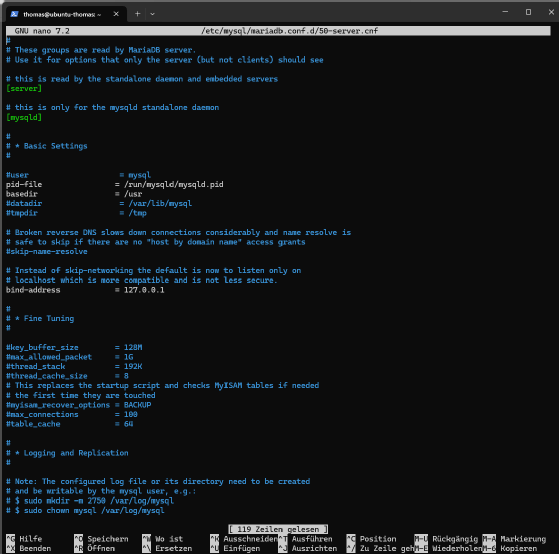The width and height of the screenshot is (559, 554).
Task: Click the Beenden shortcut in nano footer
Action: point(29,548)
